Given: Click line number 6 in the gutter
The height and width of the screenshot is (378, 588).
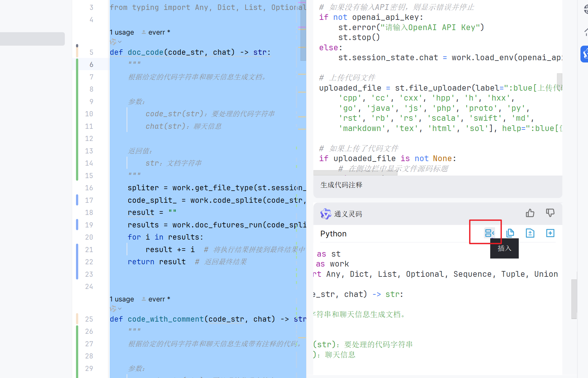Looking at the screenshot, I should [x=91, y=64].
